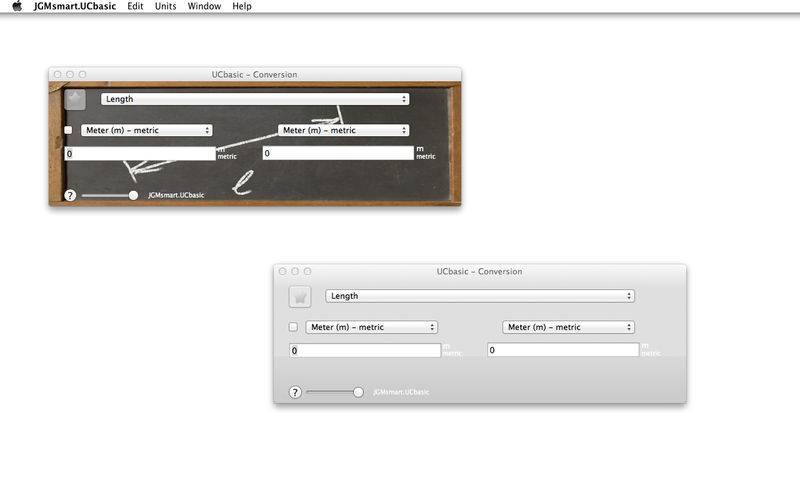
Task: Open left Meter unit dropdown in gray window
Action: pos(371,327)
